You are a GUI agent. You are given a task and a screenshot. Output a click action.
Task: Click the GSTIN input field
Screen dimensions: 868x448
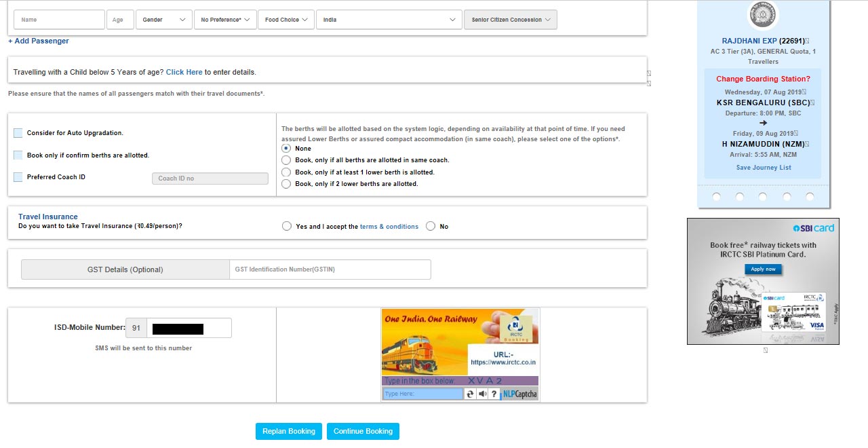pos(330,269)
